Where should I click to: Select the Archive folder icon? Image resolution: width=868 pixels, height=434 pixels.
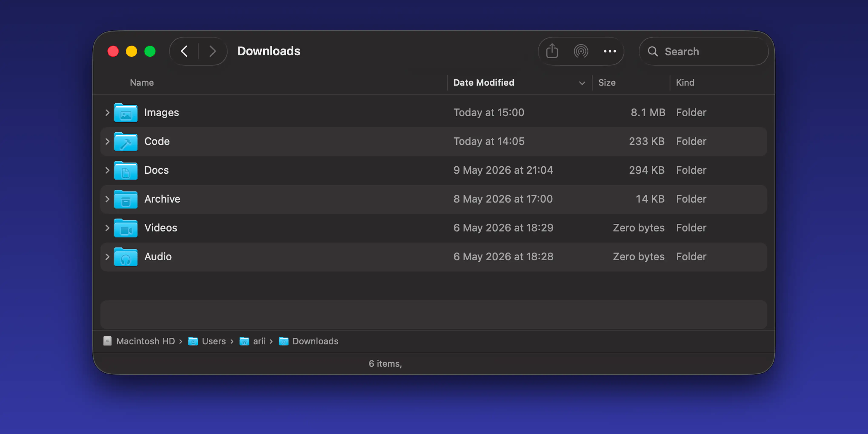pos(126,199)
